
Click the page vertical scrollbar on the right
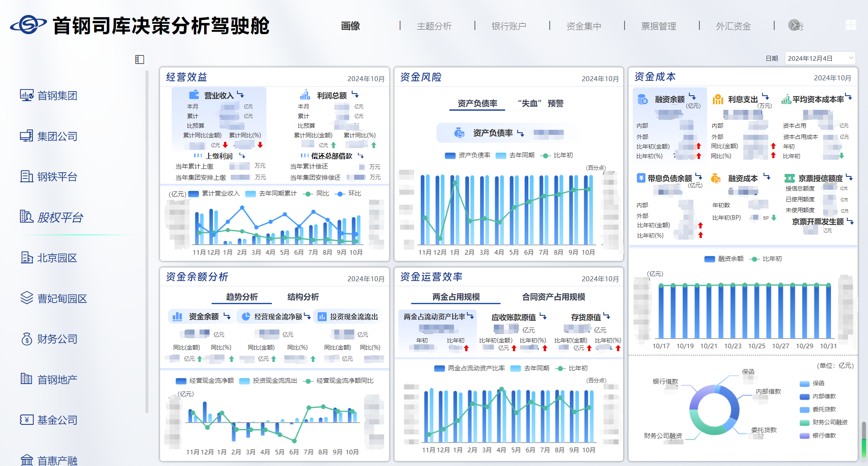[x=864, y=439]
